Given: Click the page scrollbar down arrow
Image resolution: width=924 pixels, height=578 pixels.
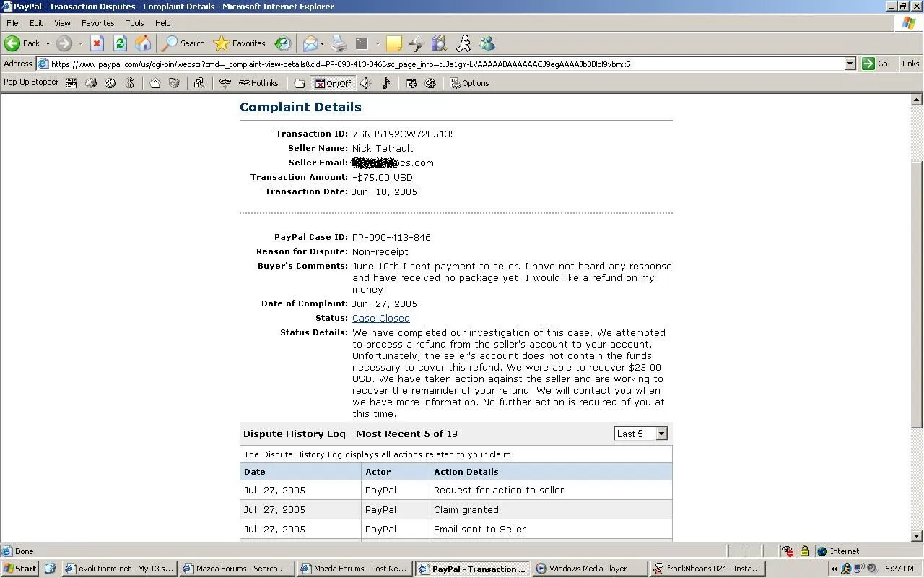Looking at the screenshot, I should tap(917, 536).
